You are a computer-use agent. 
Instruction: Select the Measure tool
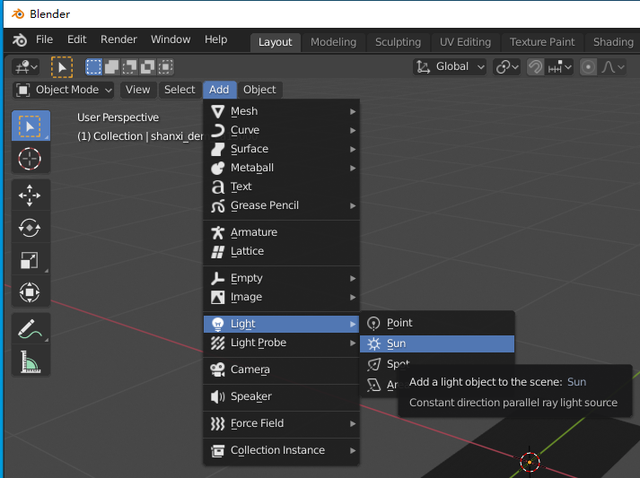pos(31,361)
